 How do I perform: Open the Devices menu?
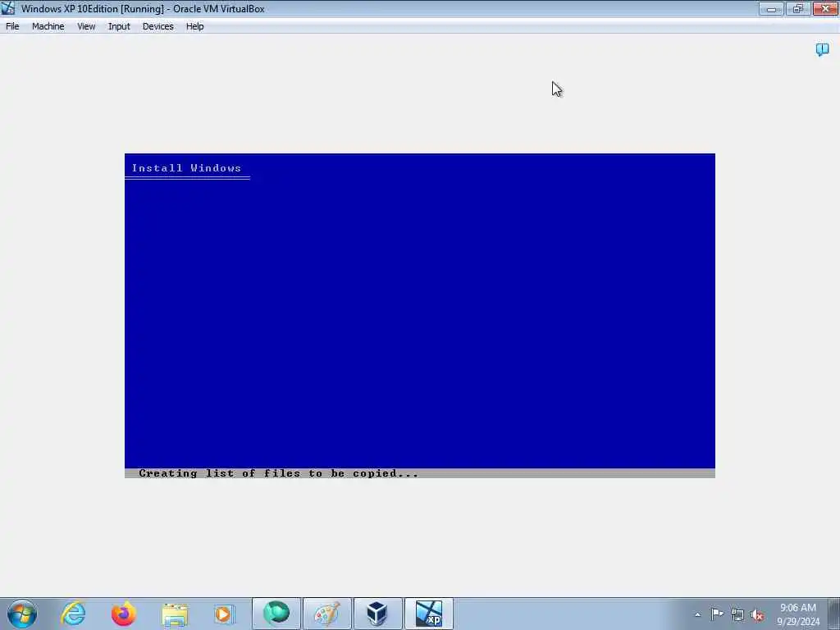[x=157, y=26]
